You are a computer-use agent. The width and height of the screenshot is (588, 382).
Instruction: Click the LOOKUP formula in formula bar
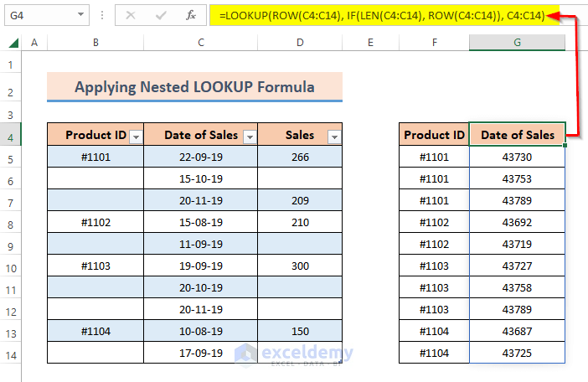(x=382, y=15)
